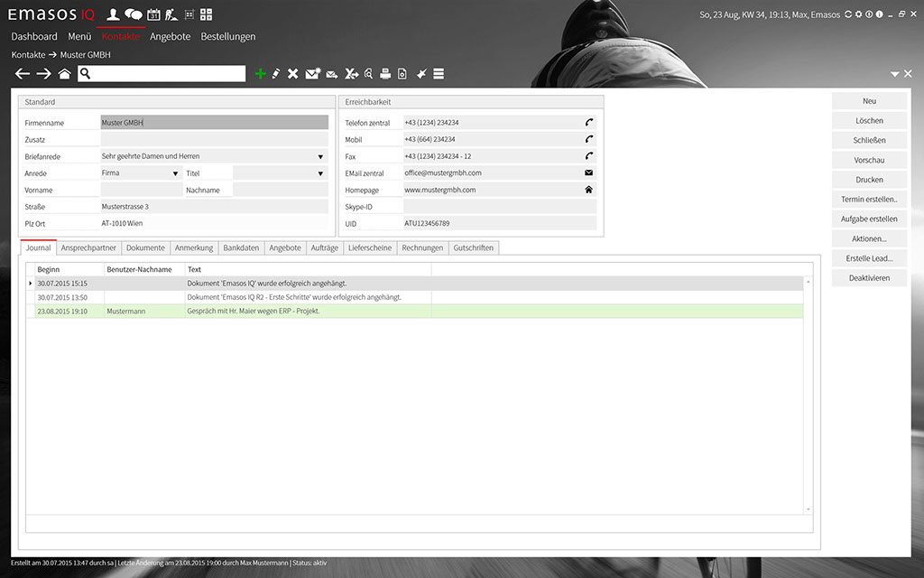Click the settings gear icon top right
Image resolution: width=924 pixels, height=578 pixels.
[x=859, y=14]
